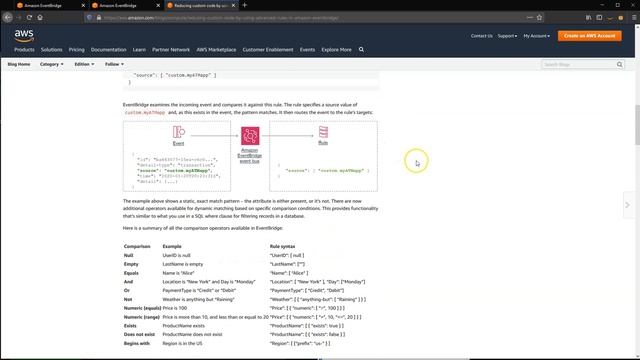This screenshot has height=360, width=640.
Task: Click the Rule icon in the diagram
Action: click(323, 132)
